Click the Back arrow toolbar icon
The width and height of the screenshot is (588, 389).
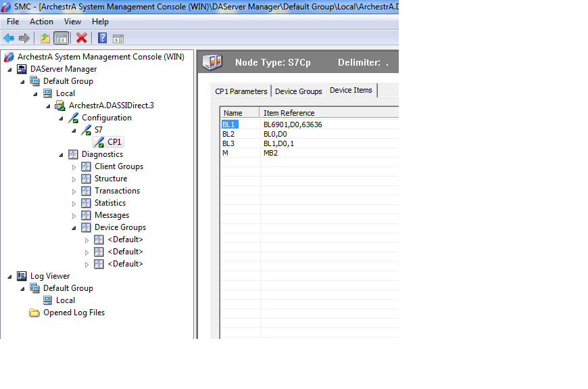coord(9,39)
